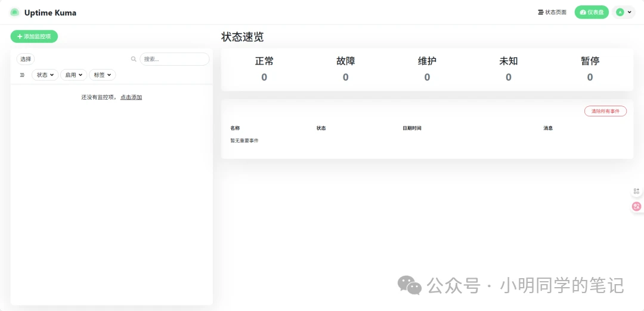Expand the 状态 filter dropdown
This screenshot has width=644, height=311.
(x=45, y=75)
